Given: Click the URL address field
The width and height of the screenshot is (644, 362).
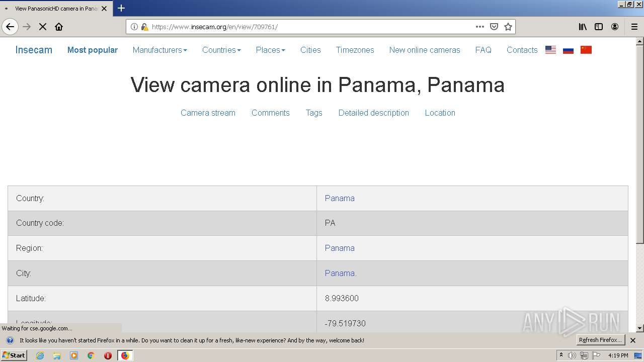Looking at the screenshot, I should point(312,27).
